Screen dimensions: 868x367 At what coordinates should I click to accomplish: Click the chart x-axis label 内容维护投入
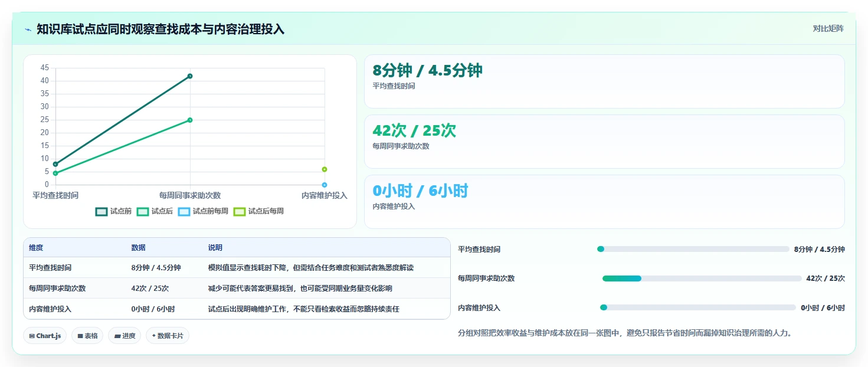tap(325, 195)
